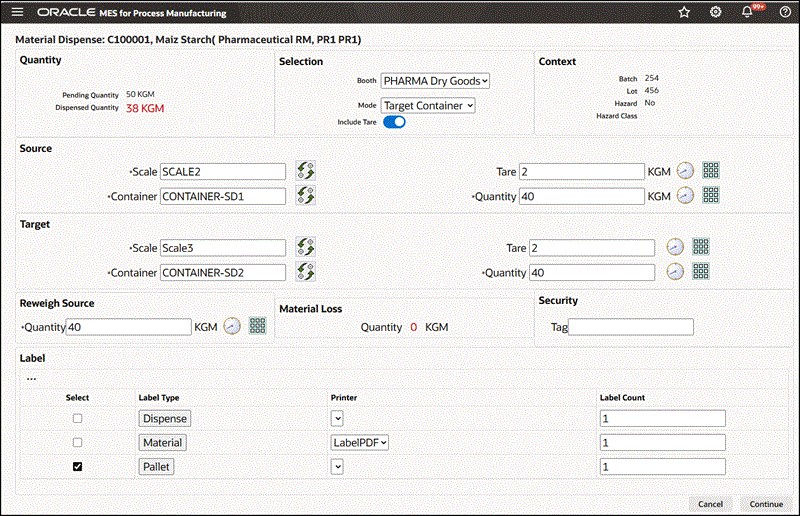Read scale gauge for Source Quantity
The image size is (800, 516).
point(685,195)
